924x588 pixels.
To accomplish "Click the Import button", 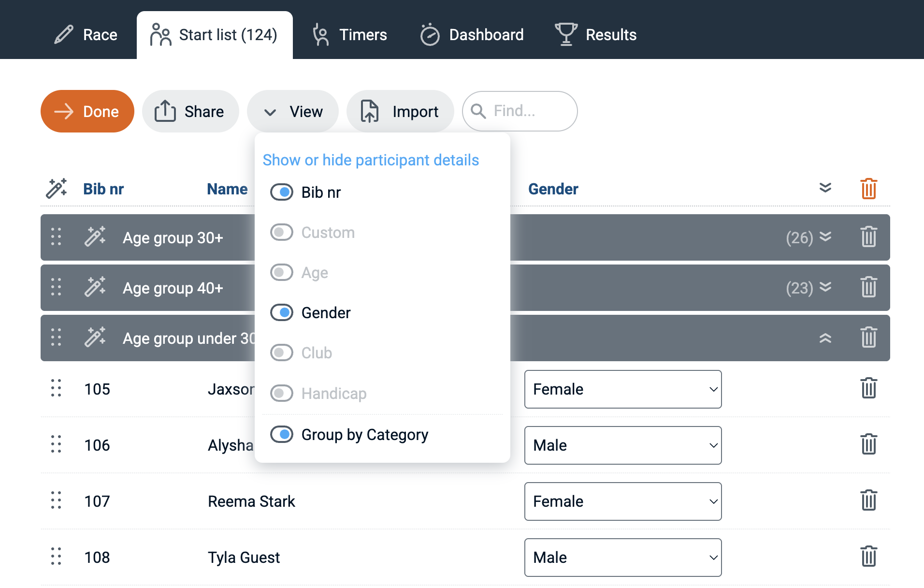I will (400, 111).
